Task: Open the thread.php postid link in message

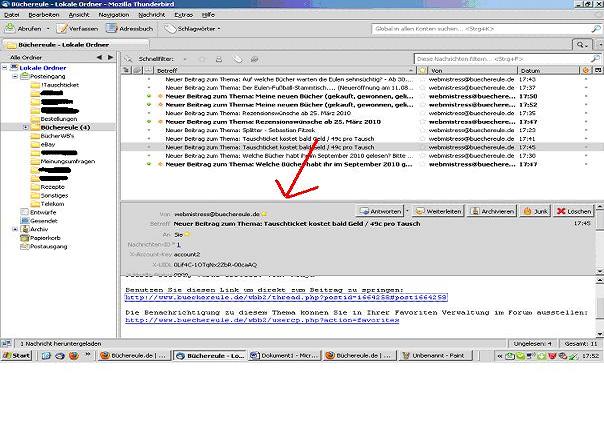Action: pos(285,297)
